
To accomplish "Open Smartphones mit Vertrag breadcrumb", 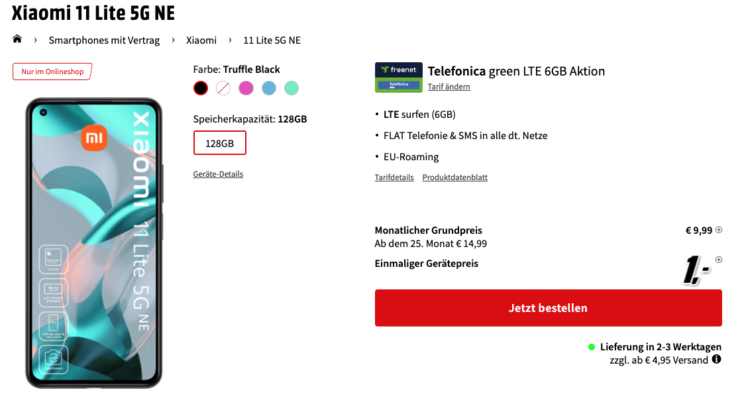I will pos(104,40).
